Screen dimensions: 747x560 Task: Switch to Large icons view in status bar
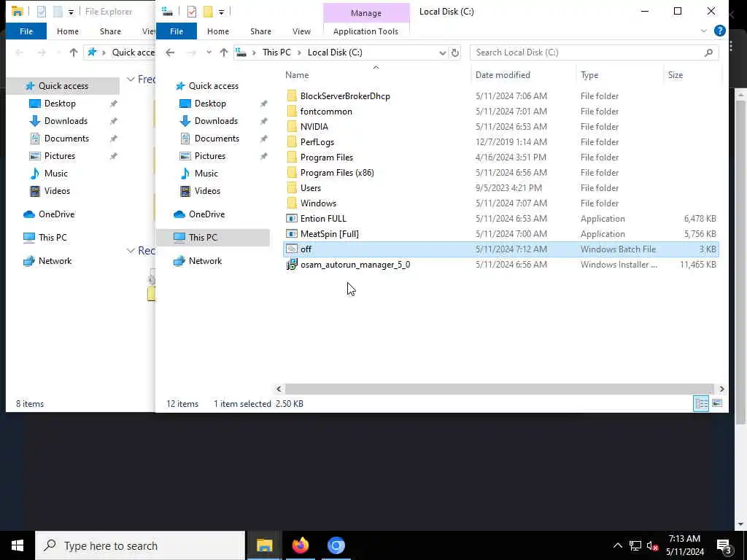(717, 403)
